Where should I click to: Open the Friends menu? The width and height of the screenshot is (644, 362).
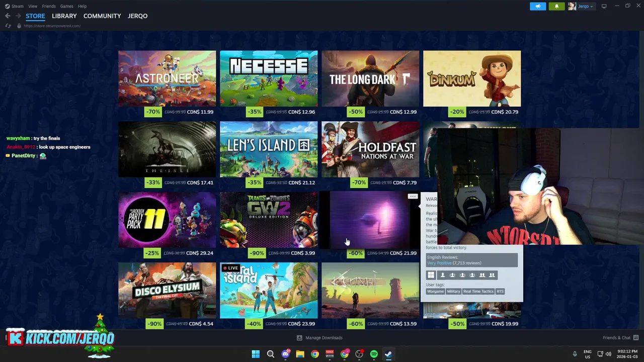[49, 6]
